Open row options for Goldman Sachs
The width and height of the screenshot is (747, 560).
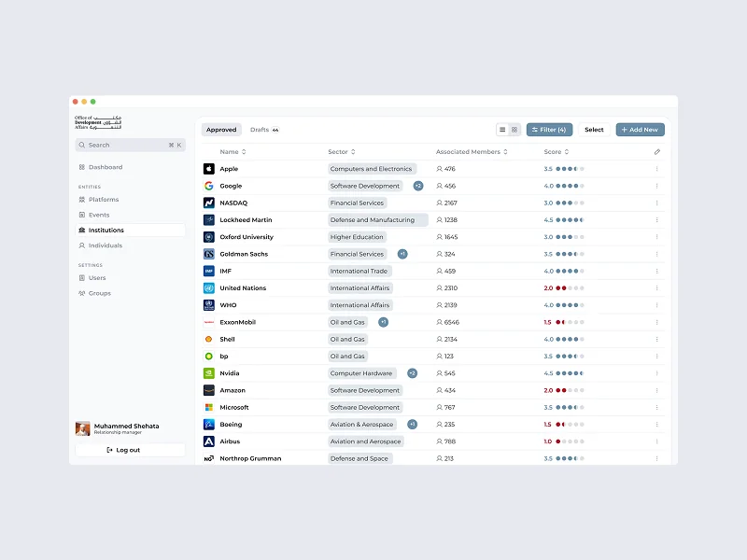[657, 254]
